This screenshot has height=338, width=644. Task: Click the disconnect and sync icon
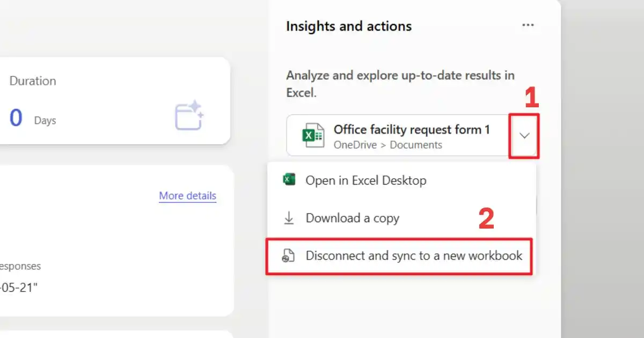tap(289, 256)
